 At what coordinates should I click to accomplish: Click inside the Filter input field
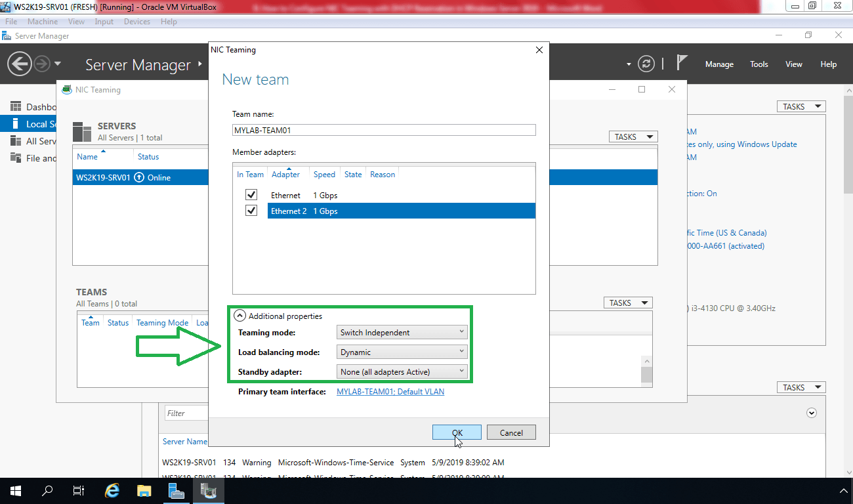tap(186, 412)
